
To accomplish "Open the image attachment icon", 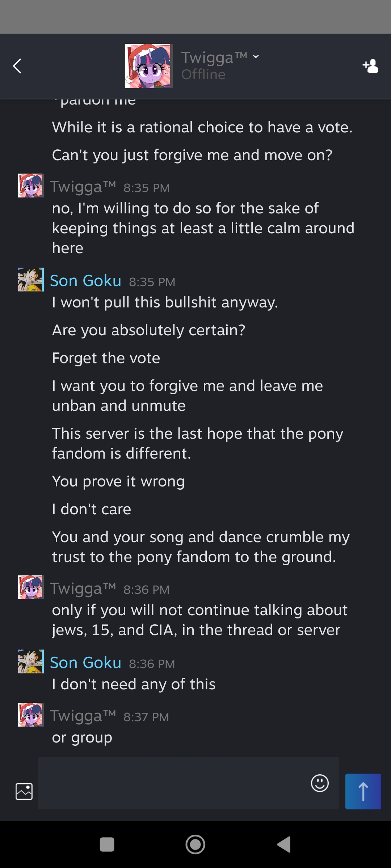I will point(24,791).
